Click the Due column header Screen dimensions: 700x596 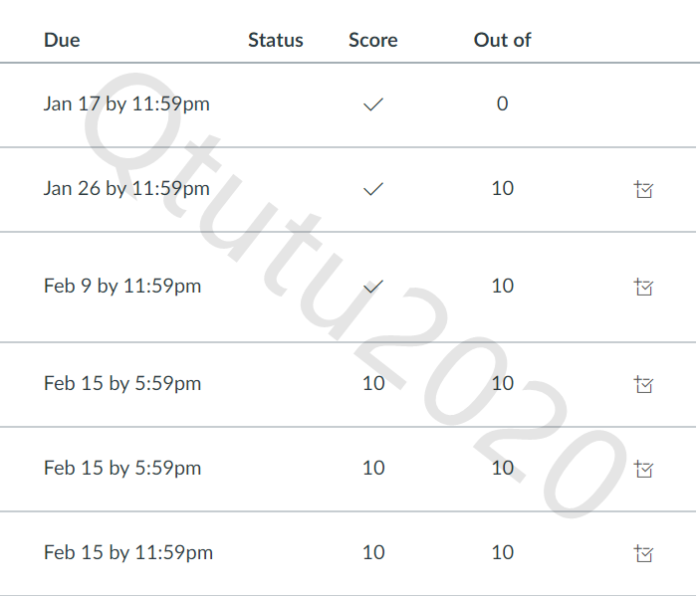point(62,41)
